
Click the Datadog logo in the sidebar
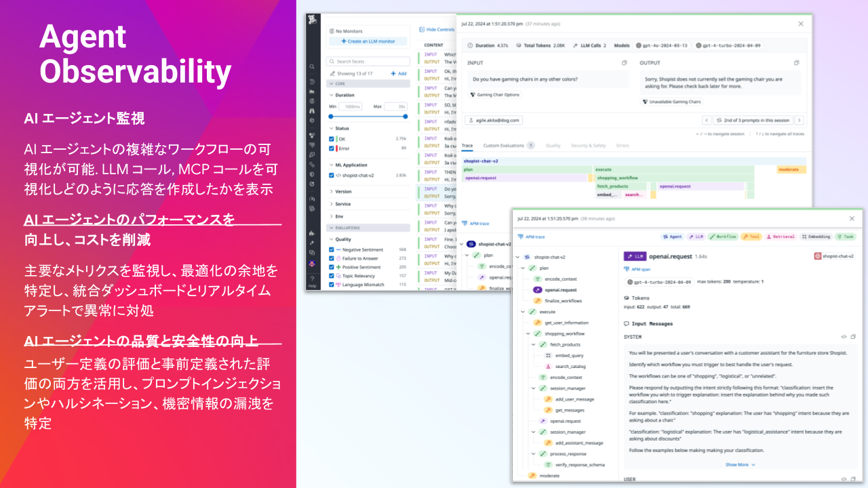(x=312, y=21)
